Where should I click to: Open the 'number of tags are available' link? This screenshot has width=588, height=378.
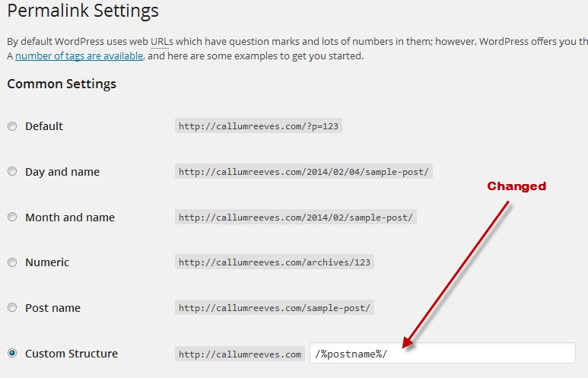point(78,56)
